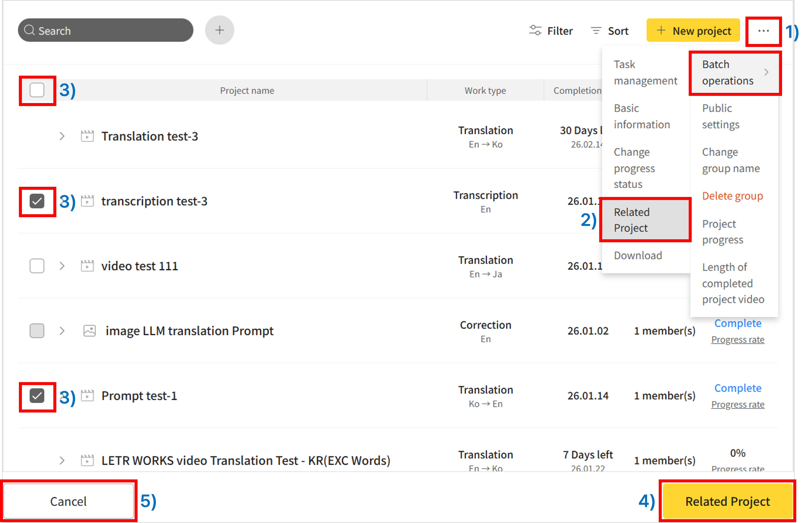Check the video test 111 checkbox
Screen dimensions: 812x523
37,266
